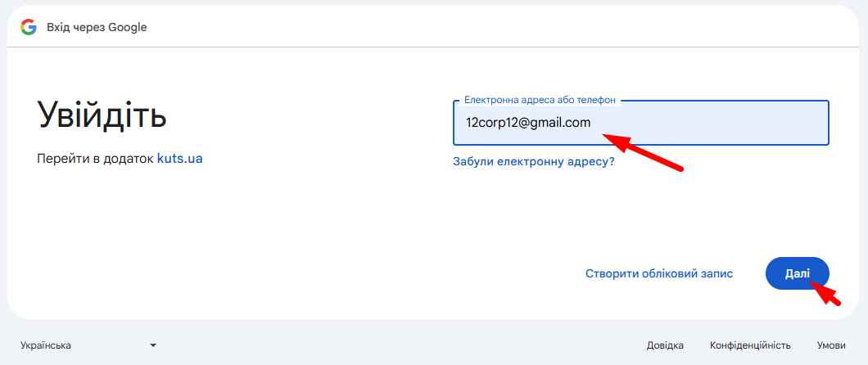This screenshot has width=868, height=365.
Task: Open the Конфіденційність footer link
Action: [749, 345]
